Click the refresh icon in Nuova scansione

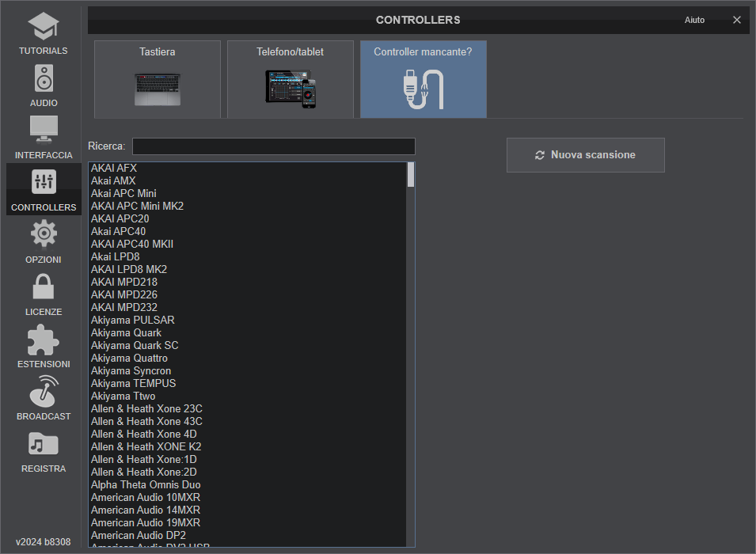tap(540, 155)
